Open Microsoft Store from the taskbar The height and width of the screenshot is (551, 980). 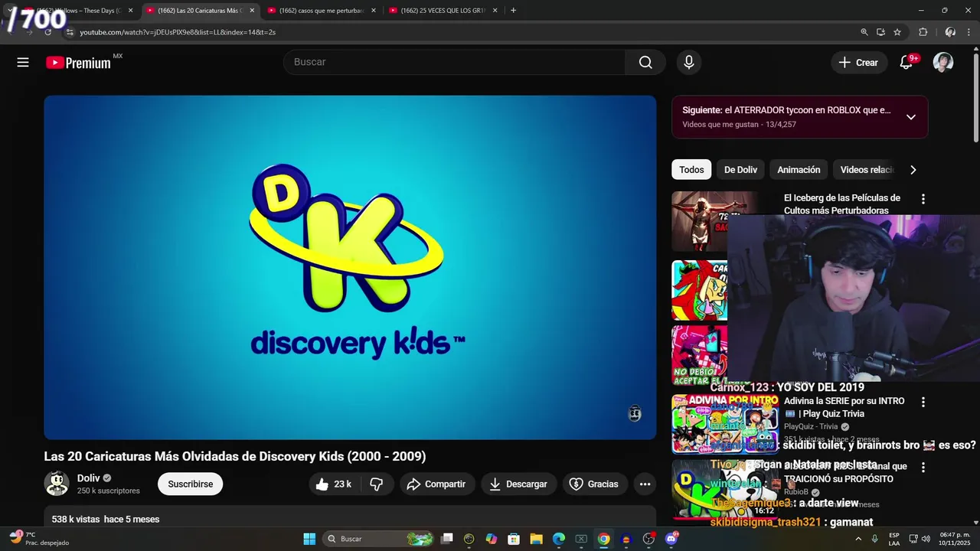pyautogui.click(x=514, y=539)
